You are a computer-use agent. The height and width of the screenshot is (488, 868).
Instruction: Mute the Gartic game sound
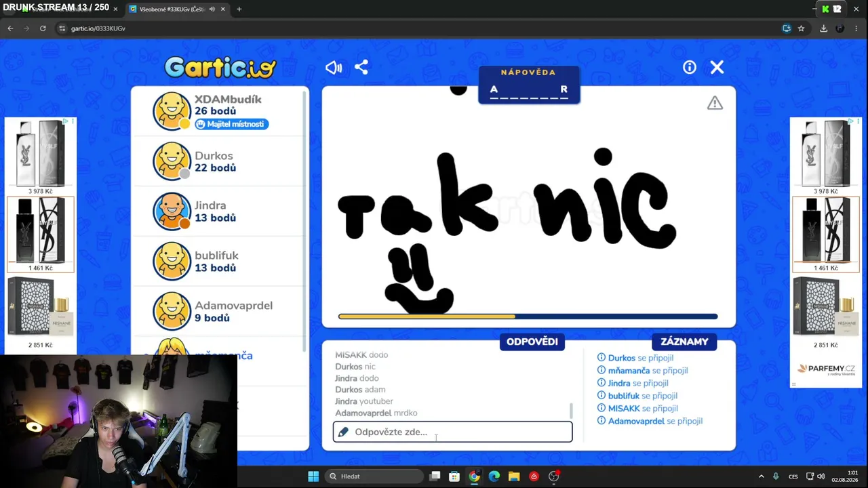[x=334, y=67]
